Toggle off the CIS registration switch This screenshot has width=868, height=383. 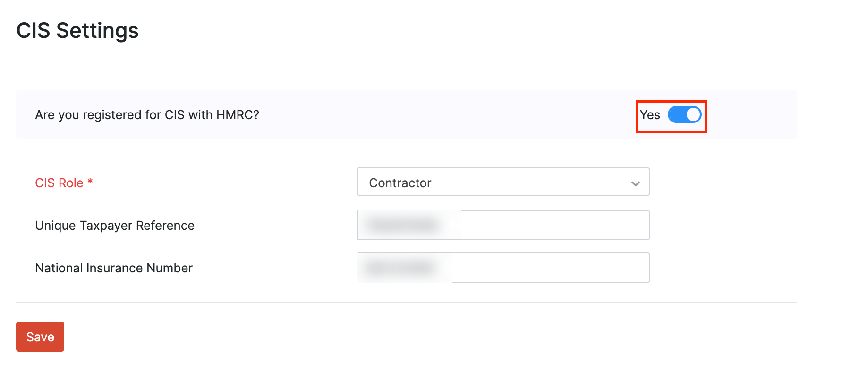[x=684, y=115]
